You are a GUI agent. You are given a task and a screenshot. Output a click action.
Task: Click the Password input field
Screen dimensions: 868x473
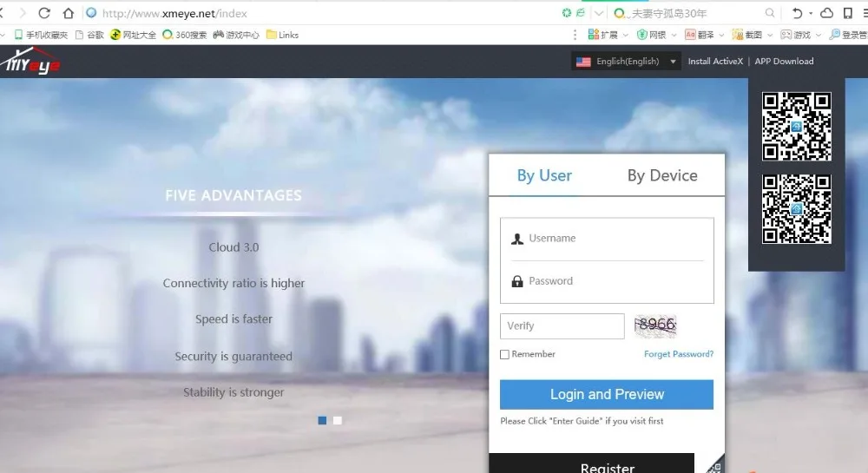(x=607, y=281)
